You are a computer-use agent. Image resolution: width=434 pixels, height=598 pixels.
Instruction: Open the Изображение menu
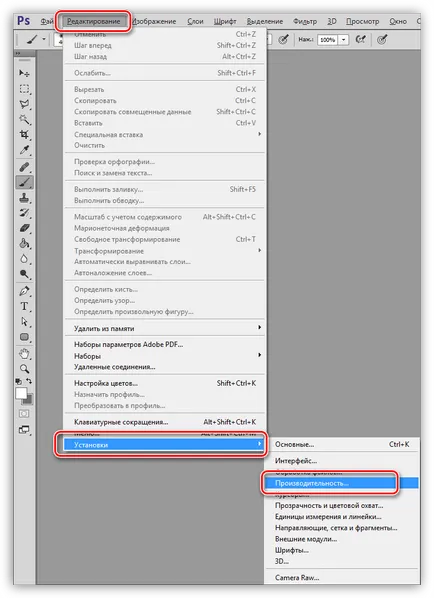click(154, 21)
